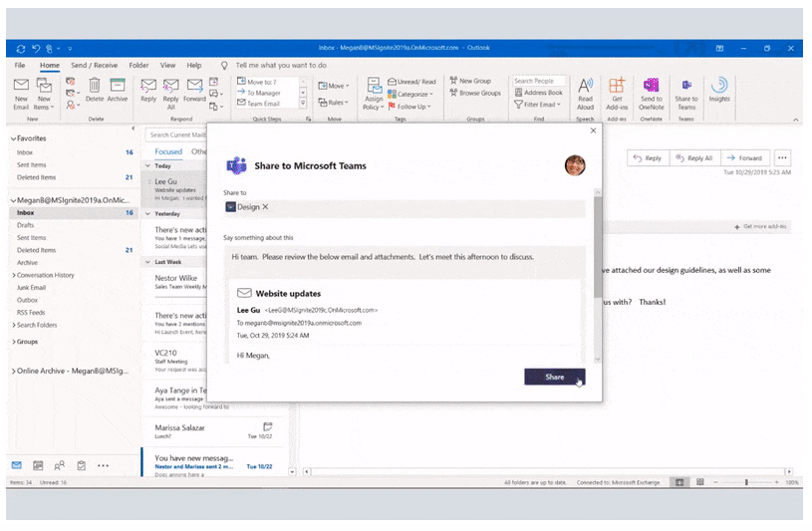The width and height of the screenshot is (812, 531).
Task: Select the Junk Email folder
Action: coord(31,288)
